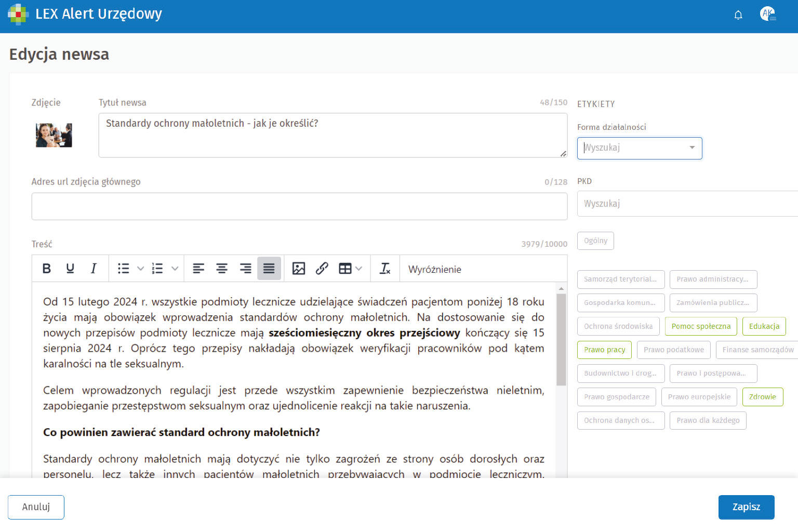Insert a hyperlink in the editor
The image size is (798, 532).
click(x=322, y=269)
